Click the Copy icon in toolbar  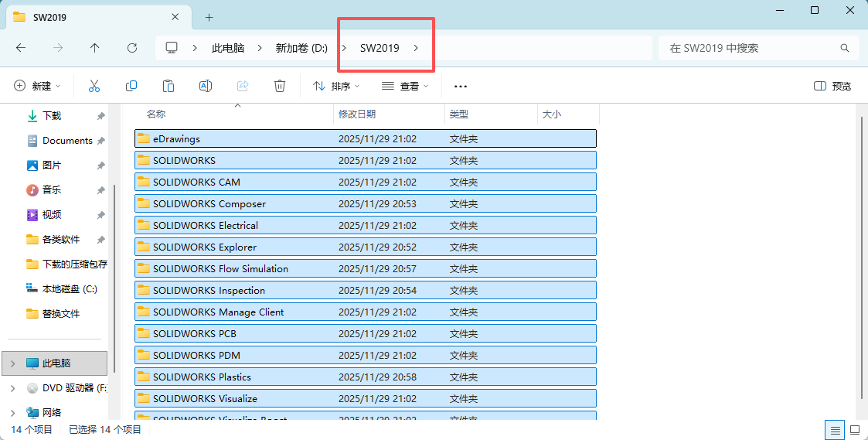[131, 86]
